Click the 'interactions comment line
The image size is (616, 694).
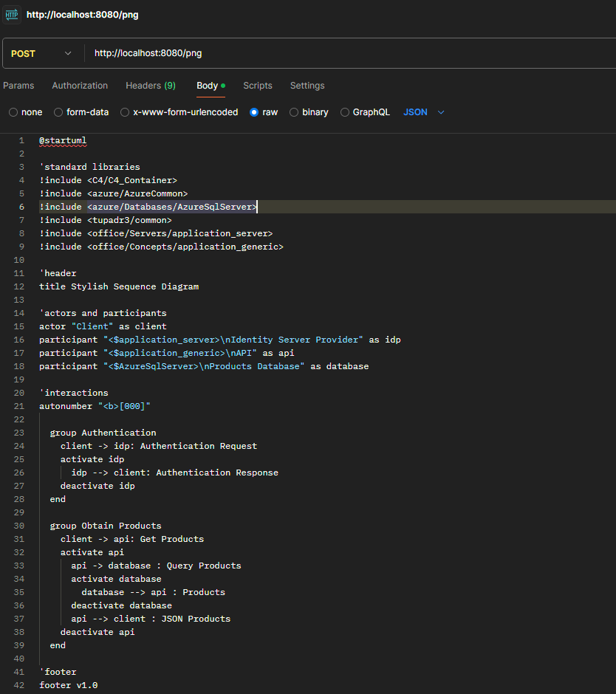tap(74, 393)
